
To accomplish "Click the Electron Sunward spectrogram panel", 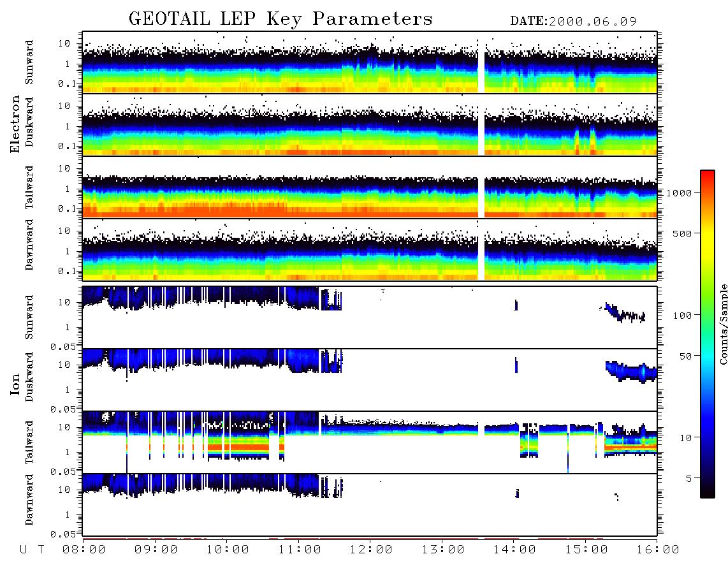I will (370, 62).
